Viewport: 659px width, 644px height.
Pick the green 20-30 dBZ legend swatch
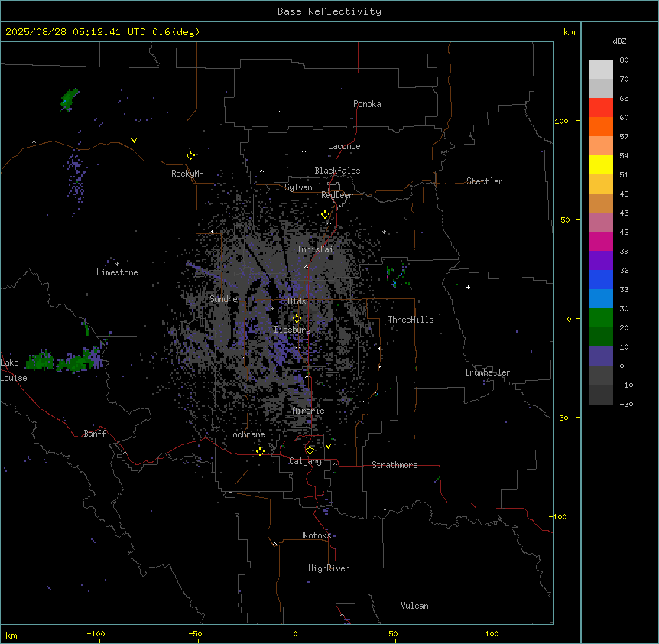click(x=601, y=318)
